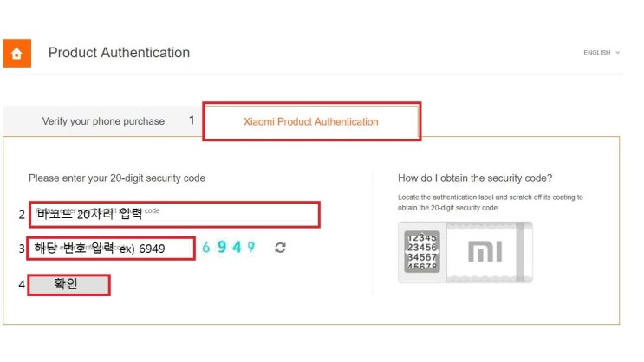Submit with the 확인 button
The image size is (644, 362).
click(x=69, y=284)
